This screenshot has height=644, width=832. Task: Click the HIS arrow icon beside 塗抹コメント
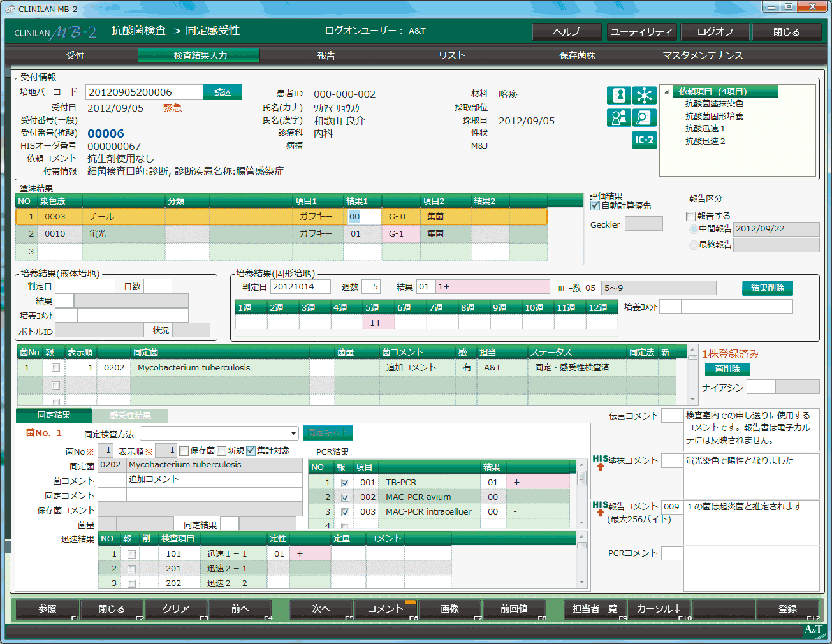tap(600, 462)
